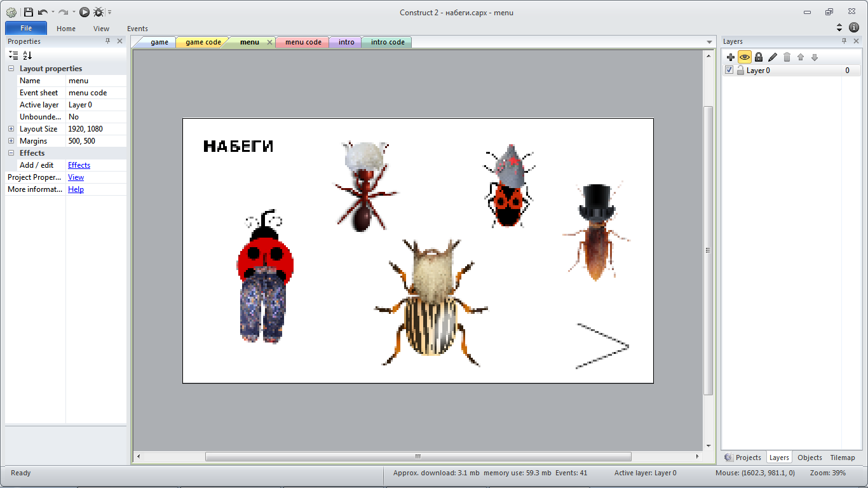Collapse the Layout properties section
This screenshot has height=488, width=868.
11,69
